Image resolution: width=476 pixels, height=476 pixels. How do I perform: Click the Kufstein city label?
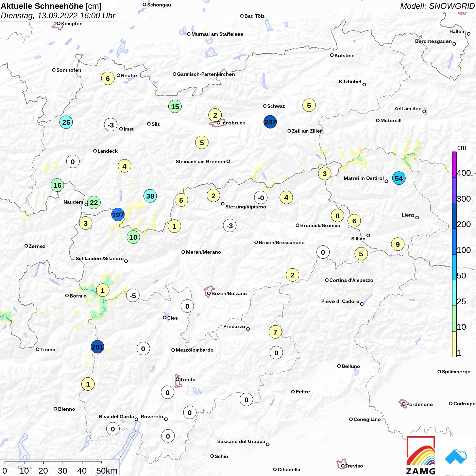point(344,55)
